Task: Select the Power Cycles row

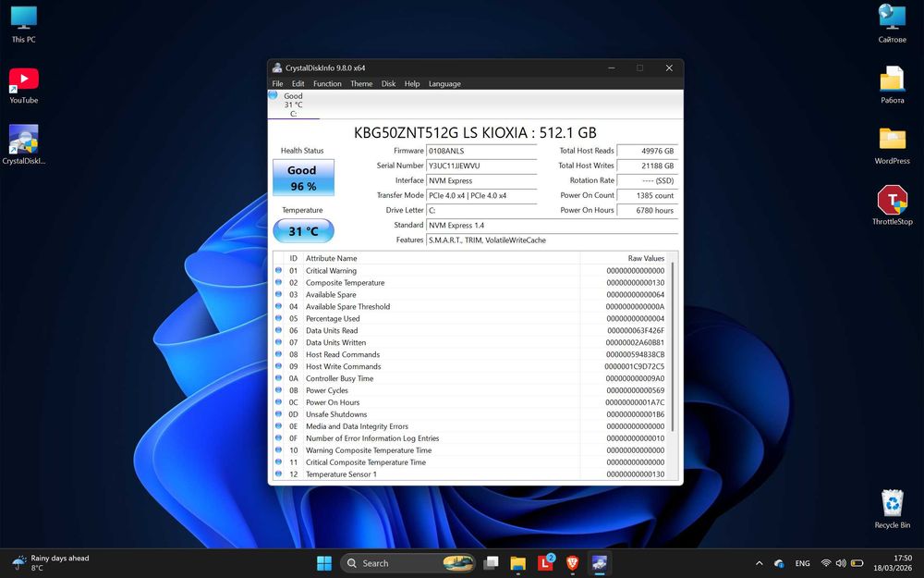Action: (471, 390)
